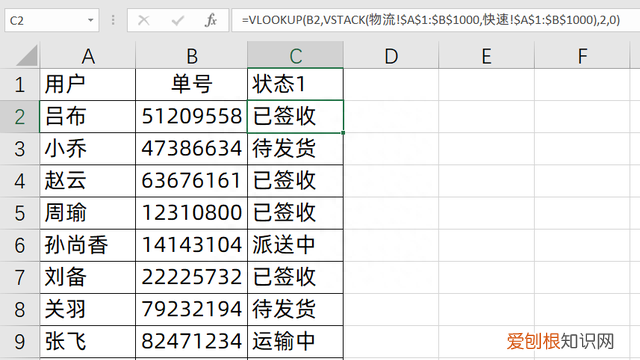Click cell containing 吕布
The image size is (640, 360).
tap(88, 117)
